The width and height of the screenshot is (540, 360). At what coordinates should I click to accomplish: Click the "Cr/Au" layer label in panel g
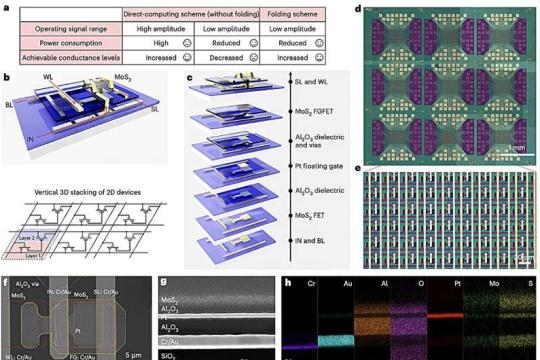[x=169, y=342]
